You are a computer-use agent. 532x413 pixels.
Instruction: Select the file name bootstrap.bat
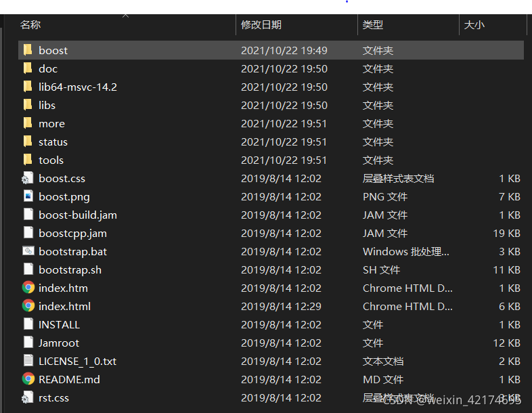point(72,252)
